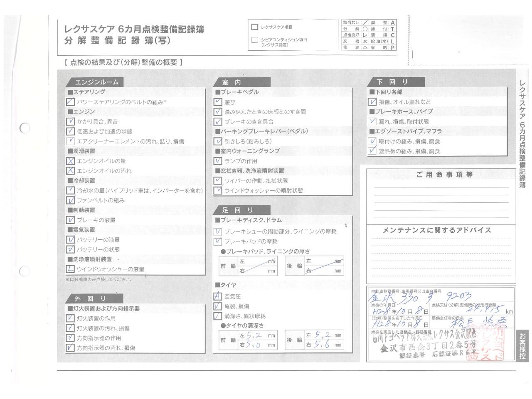Select the エンジンルーム section header
This screenshot has height=399, width=532.
click(x=95, y=82)
